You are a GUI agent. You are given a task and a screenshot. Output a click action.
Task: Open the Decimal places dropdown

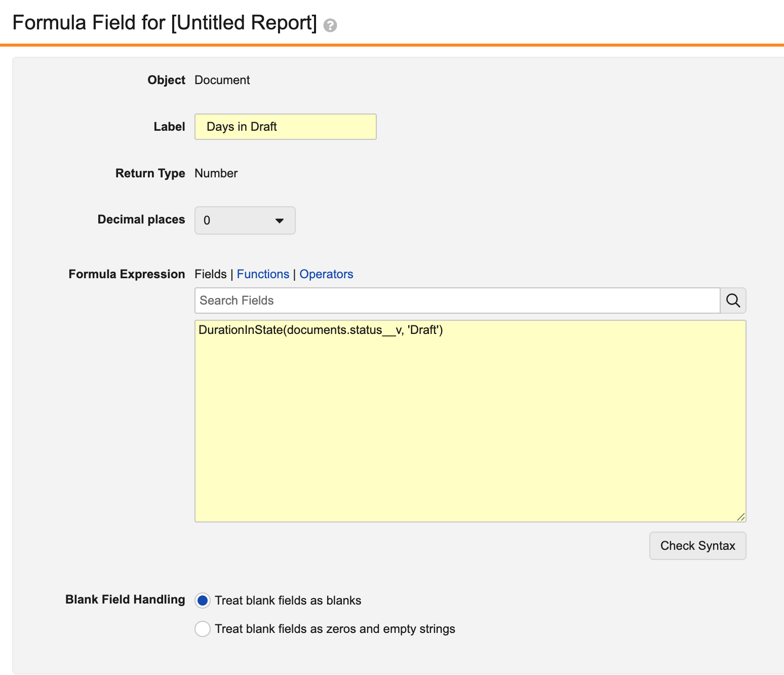point(245,220)
